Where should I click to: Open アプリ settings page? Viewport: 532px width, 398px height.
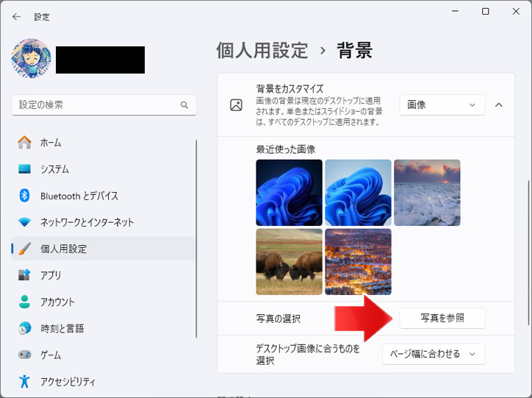(104, 275)
